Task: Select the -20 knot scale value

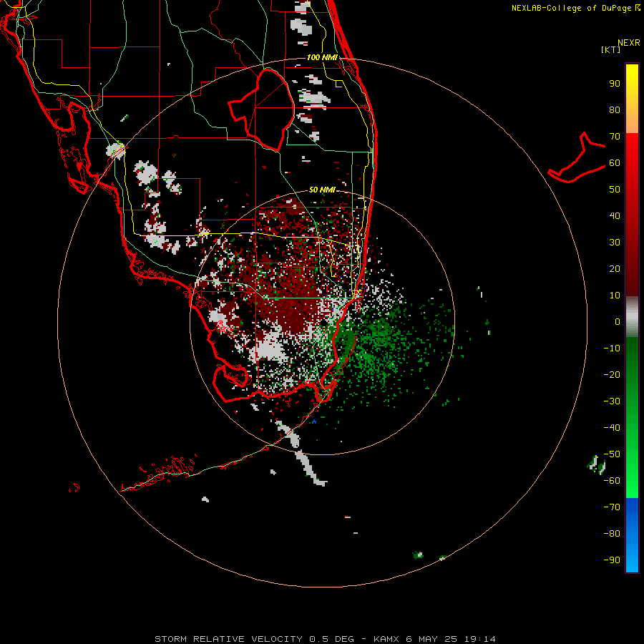Action: pos(612,374)
